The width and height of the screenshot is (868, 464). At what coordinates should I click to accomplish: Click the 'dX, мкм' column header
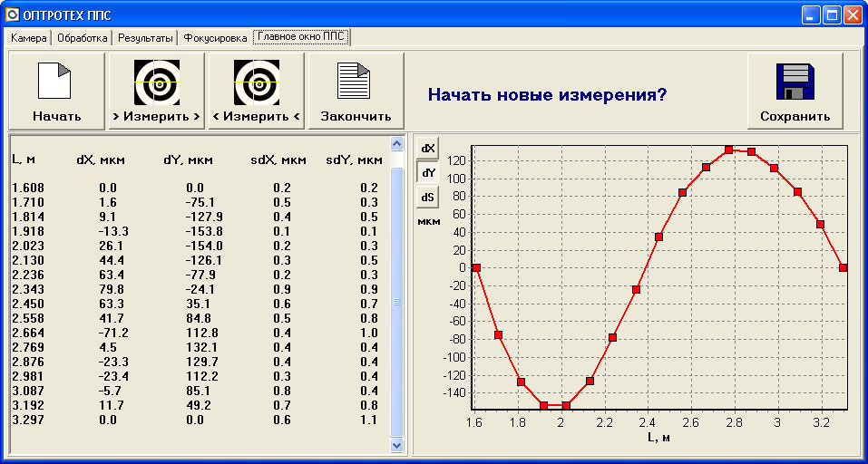pos(101,161)
